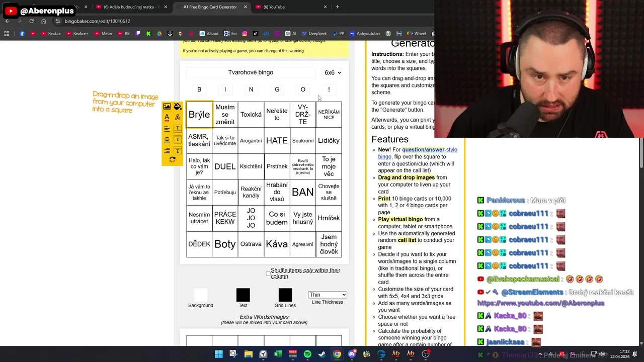This screenshot has height=362, width=644.
Task: Click the insert image icon in yellow toolbar
Action: [167, 107]
